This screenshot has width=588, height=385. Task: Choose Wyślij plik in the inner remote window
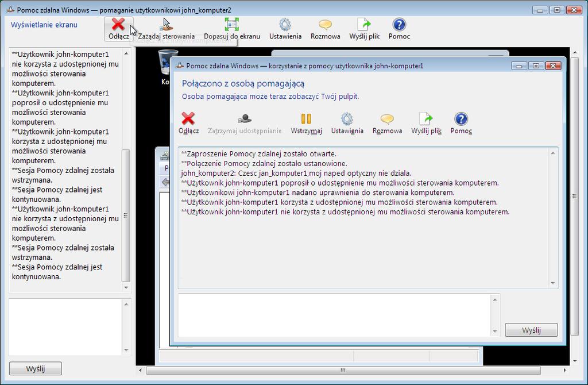pos(426,123)
